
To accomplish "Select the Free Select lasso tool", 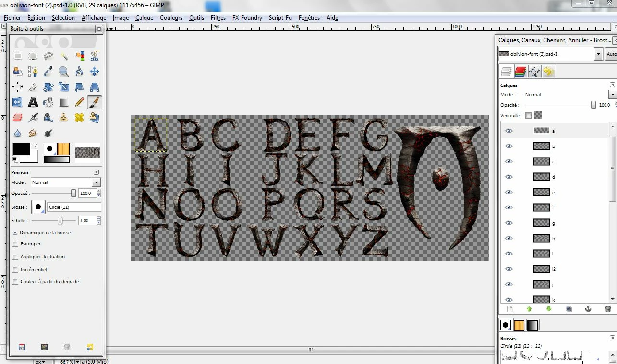I will pyautogui.click(x=48, y=56).
